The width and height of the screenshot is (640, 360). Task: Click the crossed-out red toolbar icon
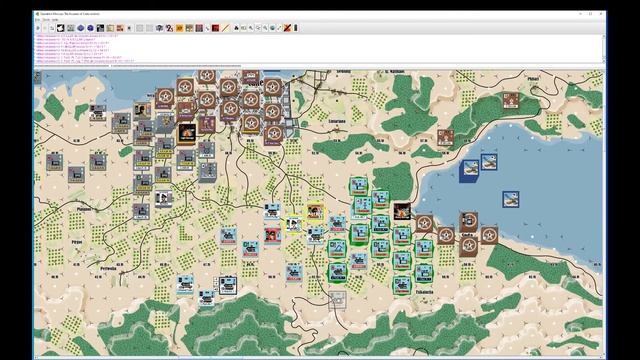point(287,28)
